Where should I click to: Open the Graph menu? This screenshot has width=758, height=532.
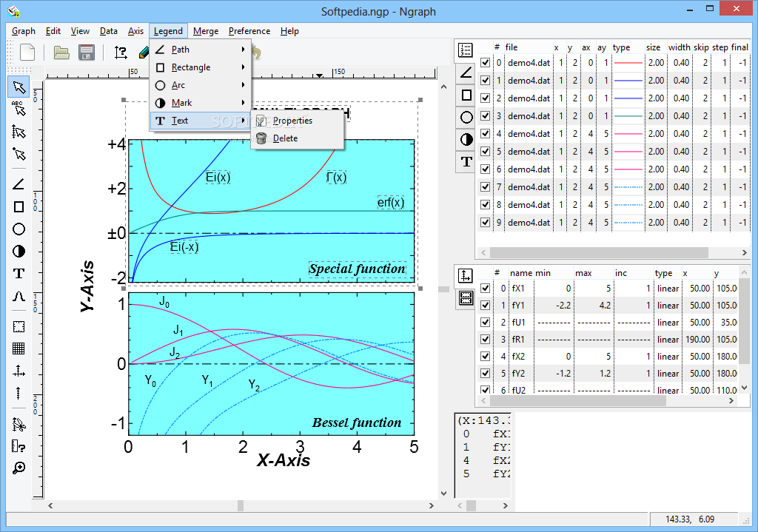click(x=24, y=31)
